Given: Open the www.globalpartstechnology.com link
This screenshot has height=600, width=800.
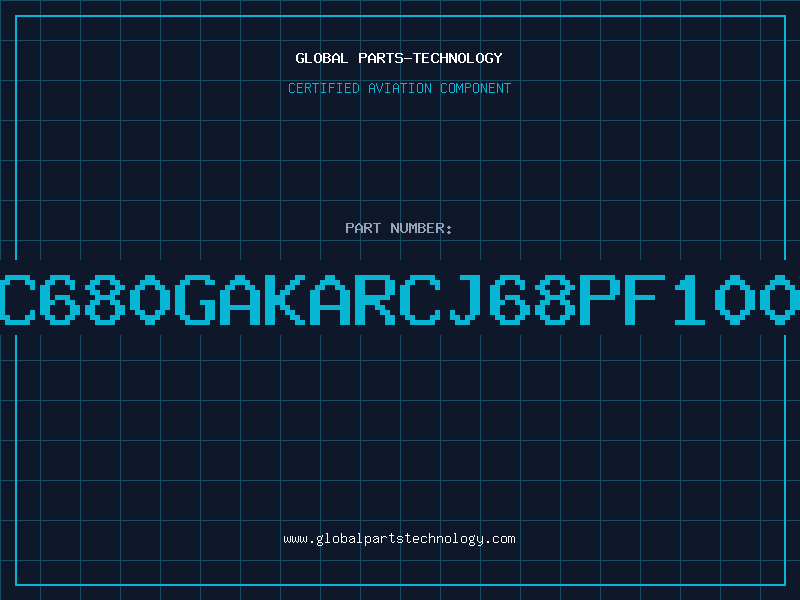Looking at the screenshot, I should [399, 539].
